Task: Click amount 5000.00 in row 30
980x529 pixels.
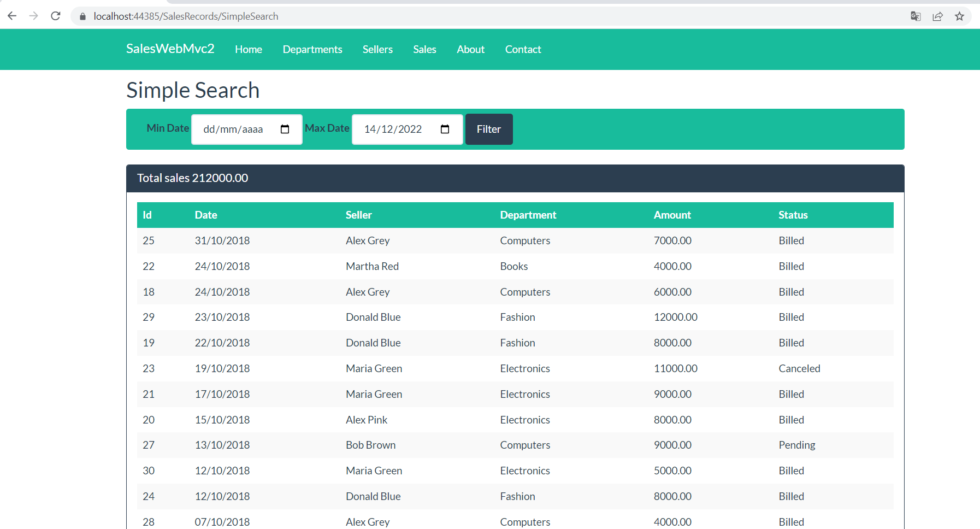Action: click(672, 471)
